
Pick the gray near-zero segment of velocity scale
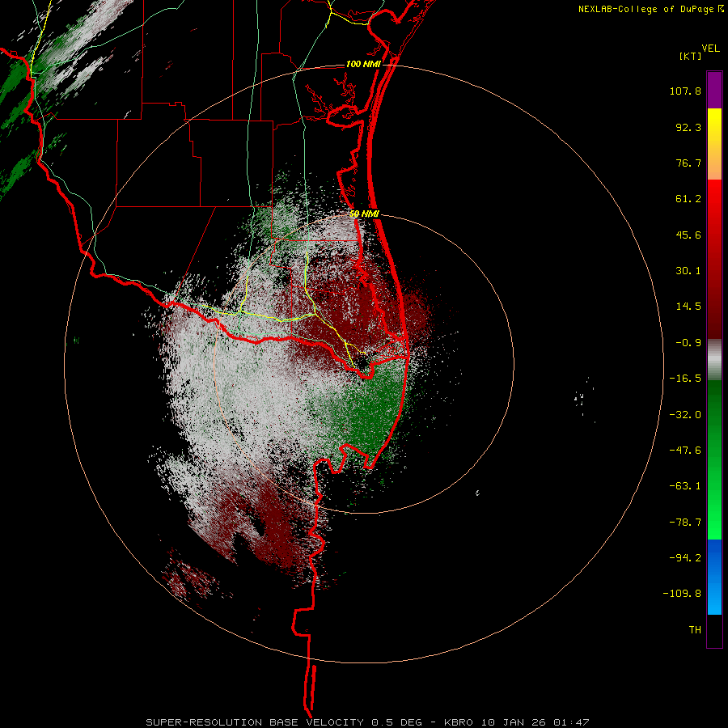point(714,360)
